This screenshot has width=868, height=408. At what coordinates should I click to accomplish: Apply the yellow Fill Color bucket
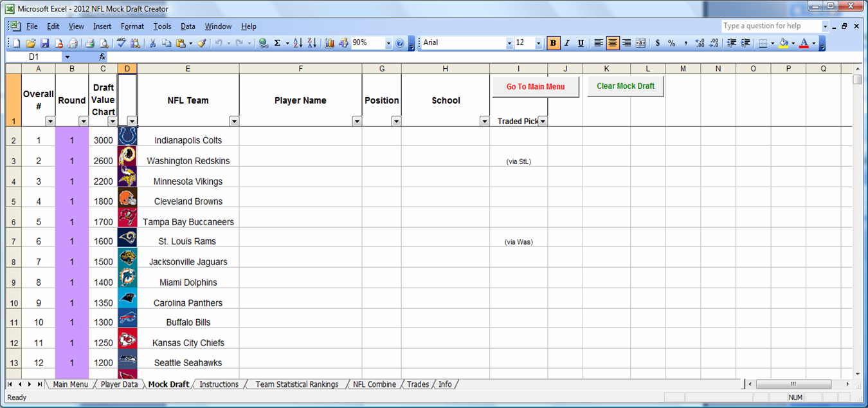coord(783,43)
